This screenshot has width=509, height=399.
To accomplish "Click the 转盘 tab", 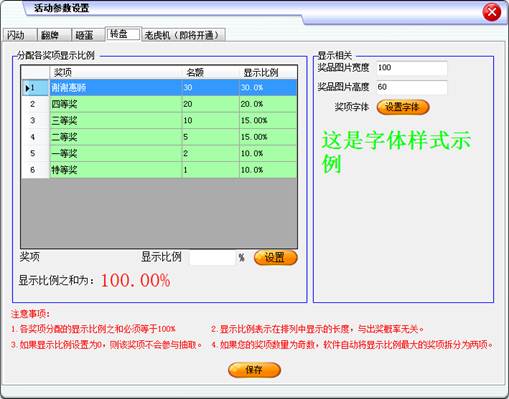I will (123, 34).
